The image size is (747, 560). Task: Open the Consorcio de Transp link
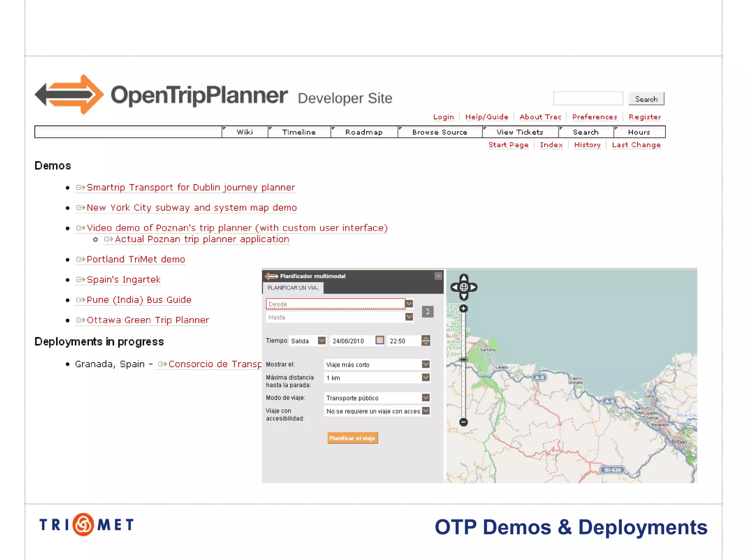[x=210, y=364]
